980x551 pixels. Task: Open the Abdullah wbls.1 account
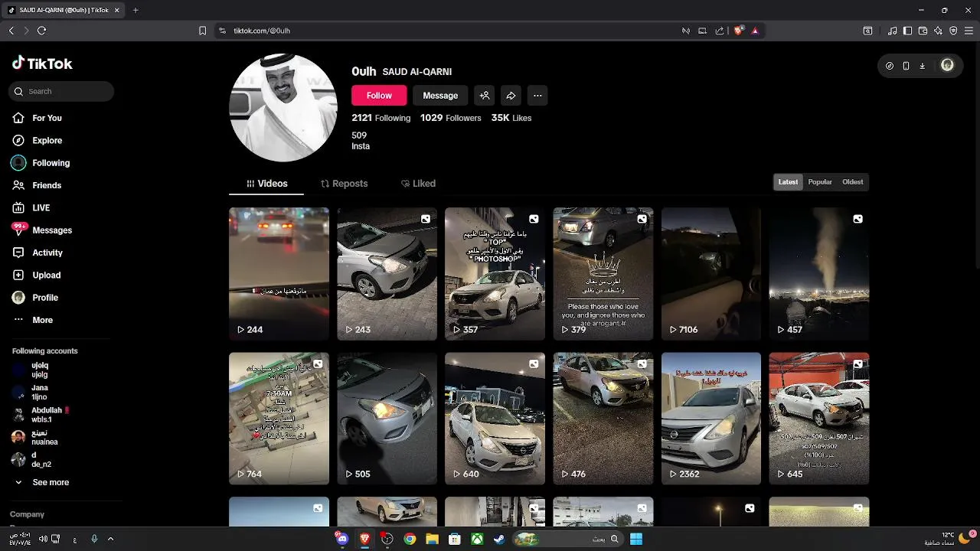click(x=41, y=415)
